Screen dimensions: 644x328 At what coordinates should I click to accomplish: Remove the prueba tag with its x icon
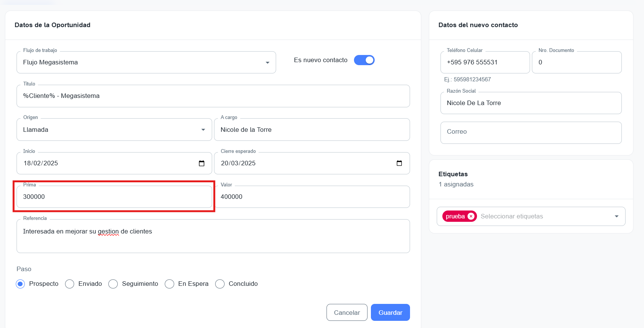pos(471,216)
